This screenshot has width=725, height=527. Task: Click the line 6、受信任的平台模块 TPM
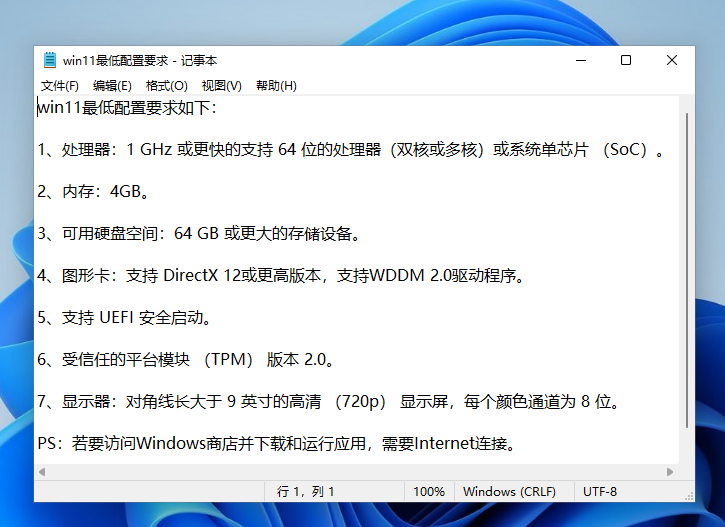pos(186,360)
